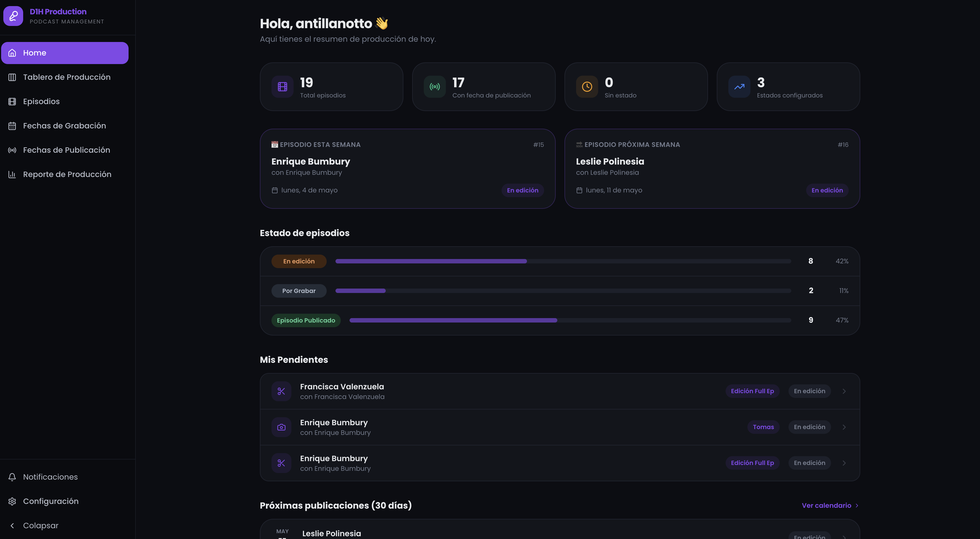
Task: Click the green Episodio Publicado status pill
Action: click(306, 321)
